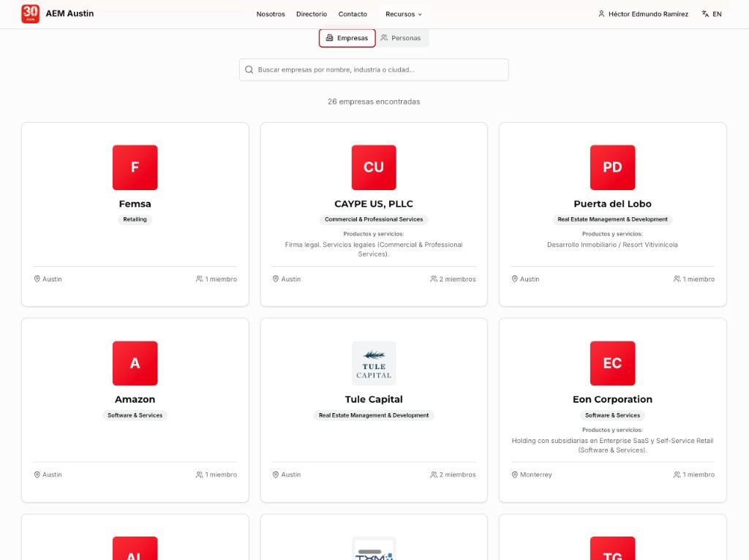Click the Eon Corporation card title
The width and height of the screenshot is (749, 560).
[x=612, y=399]
